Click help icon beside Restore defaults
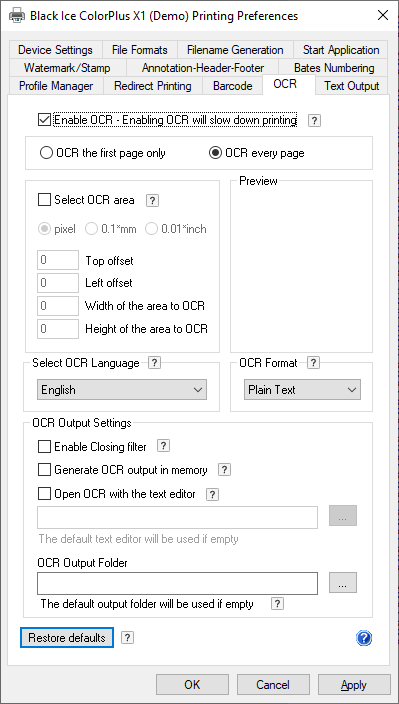 [x=127, y=638]
